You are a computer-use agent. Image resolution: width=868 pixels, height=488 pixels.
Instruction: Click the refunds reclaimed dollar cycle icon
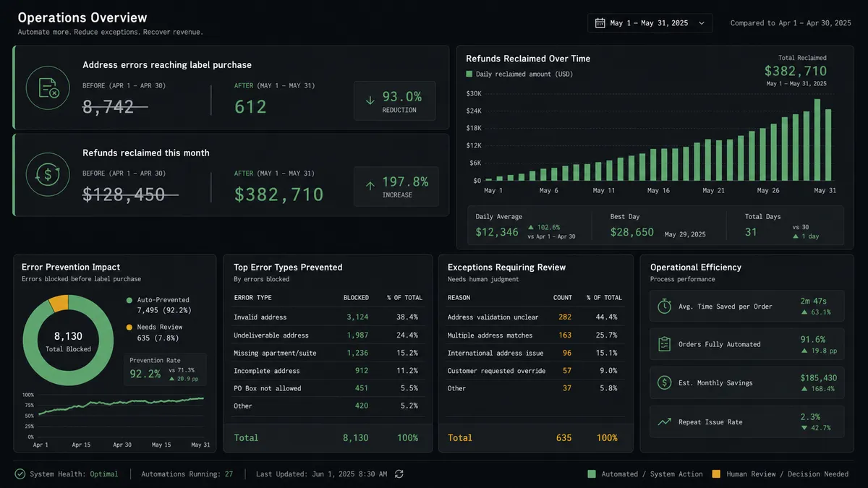[48, 174]
